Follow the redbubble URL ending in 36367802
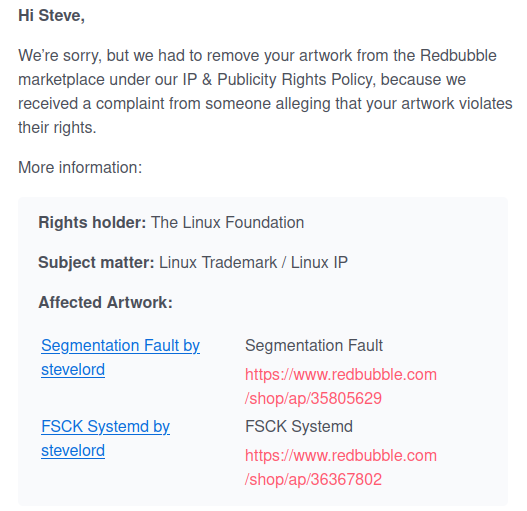Screen dimensions: 527x511 pyautogui.click(x=341, y=467)
